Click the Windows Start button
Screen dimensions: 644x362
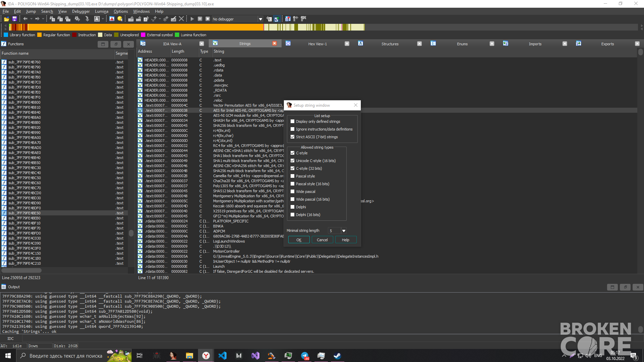click(x=8, y=356)
